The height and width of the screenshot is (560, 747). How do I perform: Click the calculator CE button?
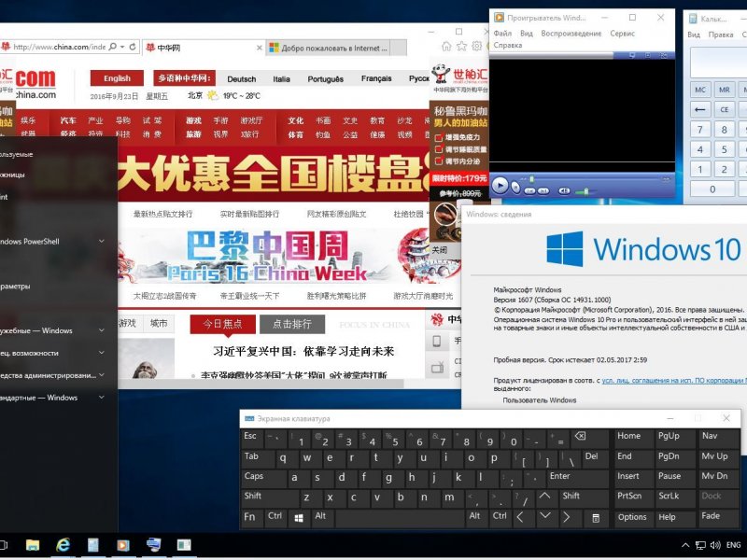point(725,109)
